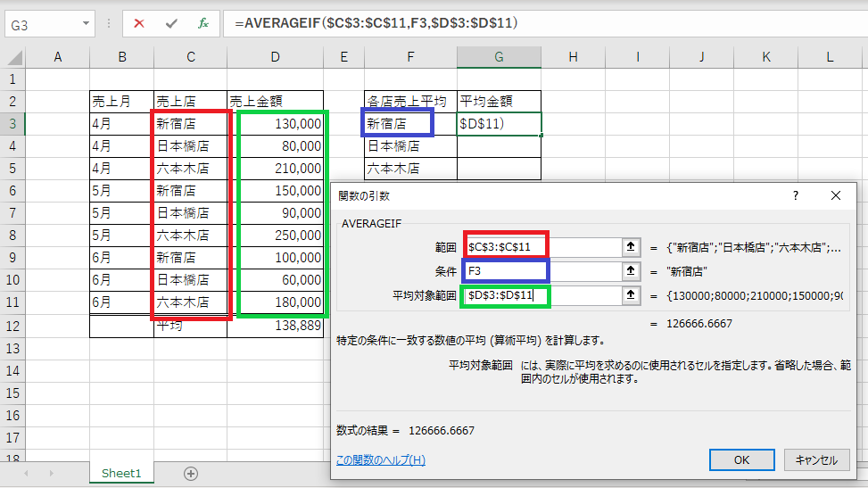Open この関数のヘルプ(H) link
Screen dimensions: 868x488
(x=381, y=459)
